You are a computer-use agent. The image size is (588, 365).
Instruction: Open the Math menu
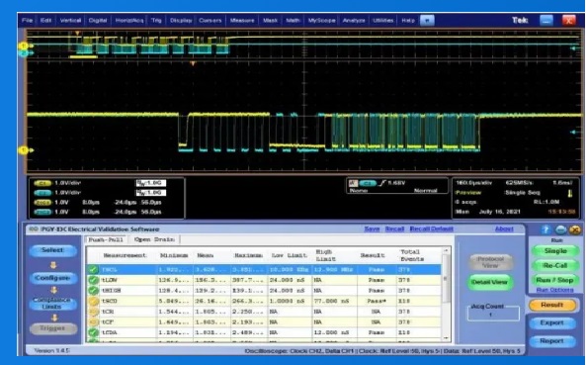click(293, 20)
